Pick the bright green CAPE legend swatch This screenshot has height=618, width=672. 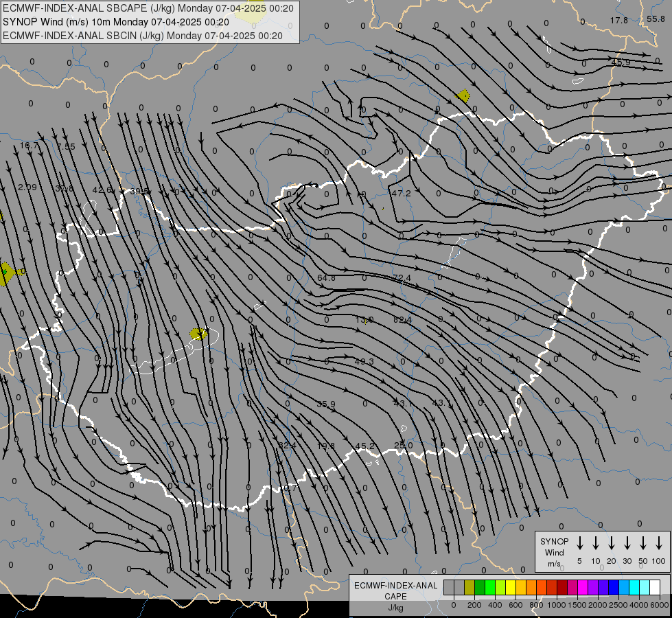click(x=490, y=587)
